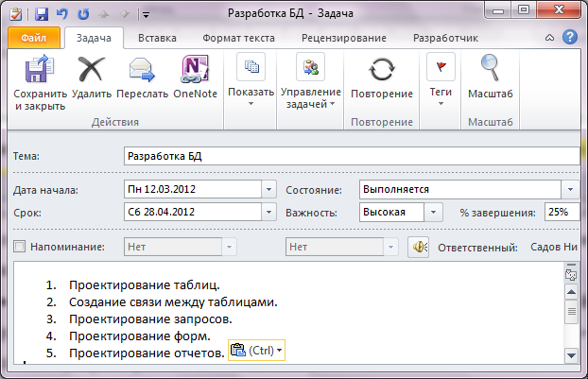The height and width of the screenshot is (379, 588).
Task: Switch to Рецензирование tab
Action: click(x=344, y=38)
